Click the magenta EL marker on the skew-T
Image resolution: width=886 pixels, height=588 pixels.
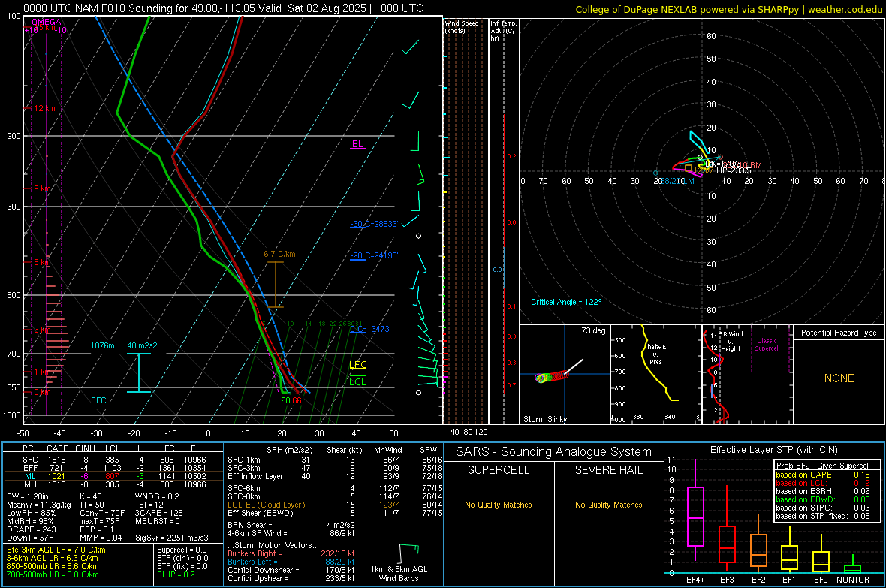(357, 145)
